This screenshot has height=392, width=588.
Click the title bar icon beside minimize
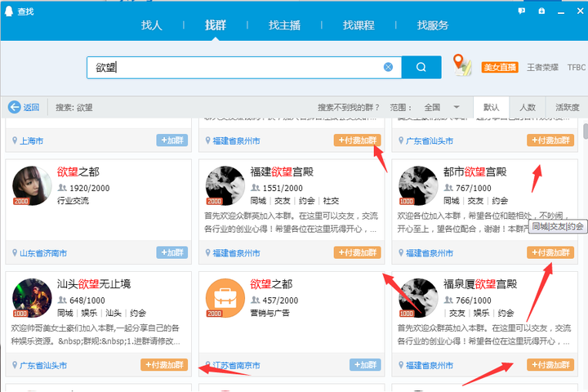point(541,11)
